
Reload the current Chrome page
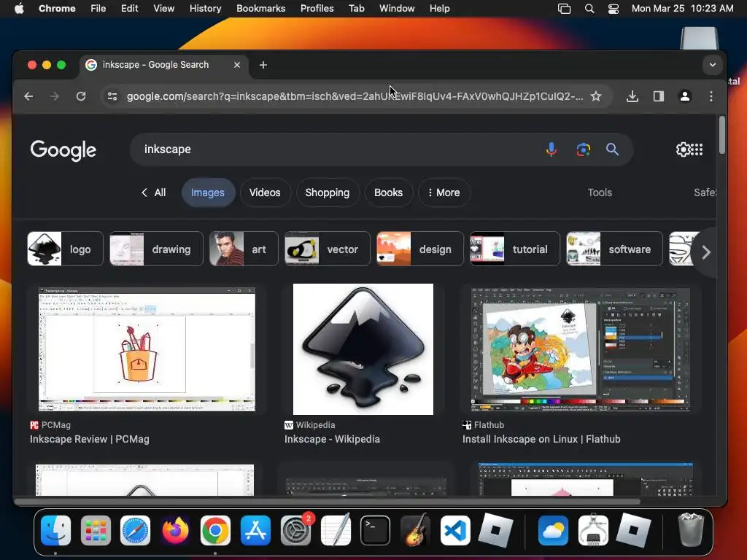[81, 96]
